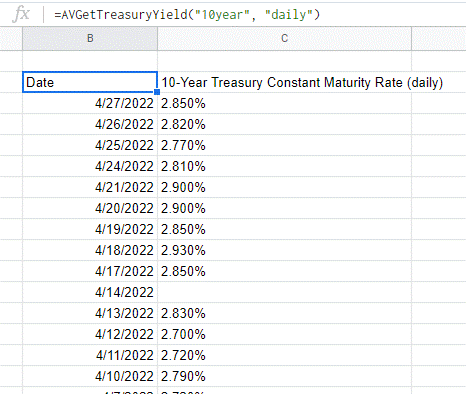The height and width of the screenshot is (394, 466).
Task: Click into the formula bar text
Action: (187, 15)
